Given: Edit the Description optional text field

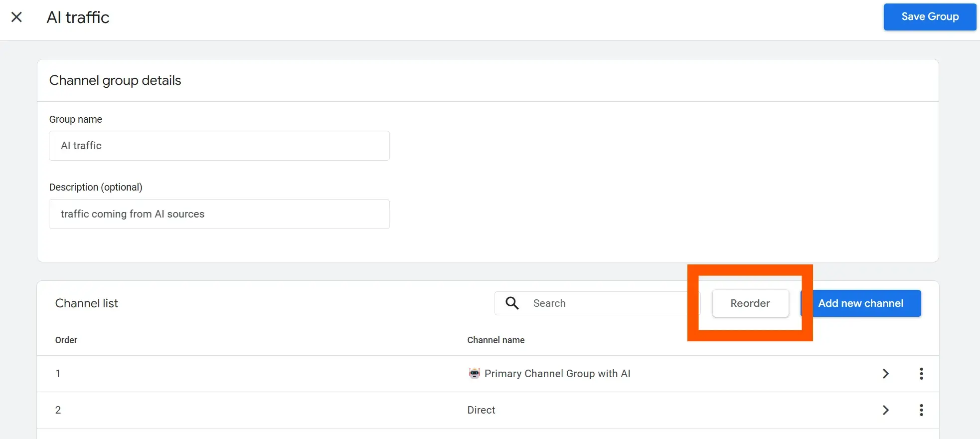Looking at the screenshot, I should (x=219, y=214).
